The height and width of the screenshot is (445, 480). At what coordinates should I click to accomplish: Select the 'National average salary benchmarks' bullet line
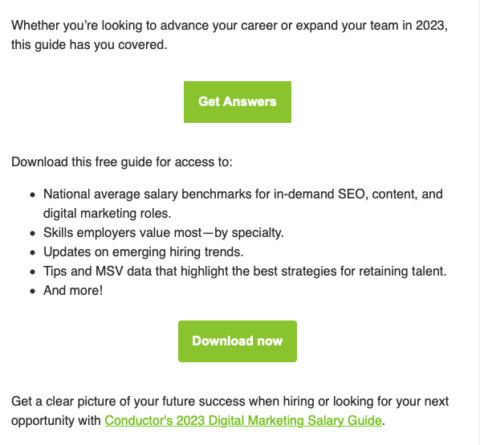[x=243, y=194]
